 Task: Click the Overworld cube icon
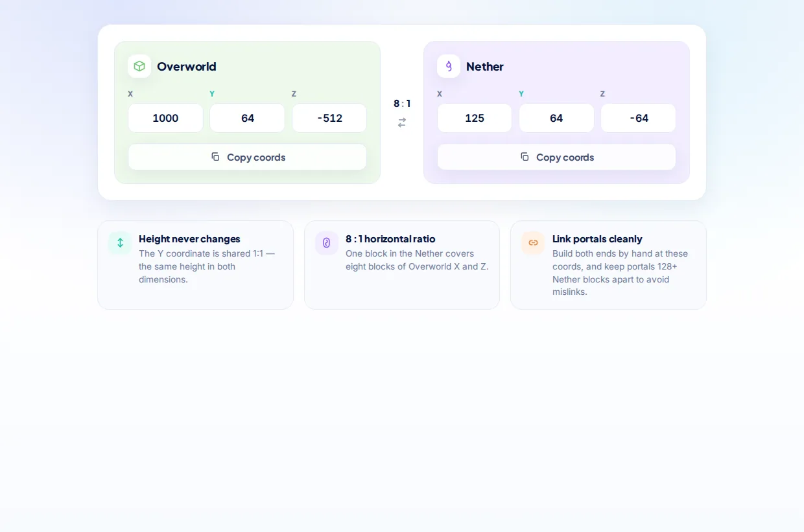[139, 66]
